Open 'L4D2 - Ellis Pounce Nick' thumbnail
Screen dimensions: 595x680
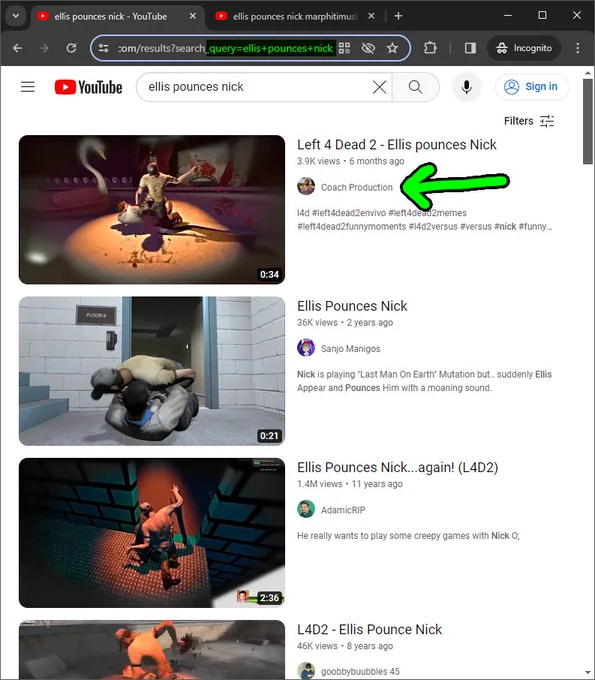[x=152, y=650]
